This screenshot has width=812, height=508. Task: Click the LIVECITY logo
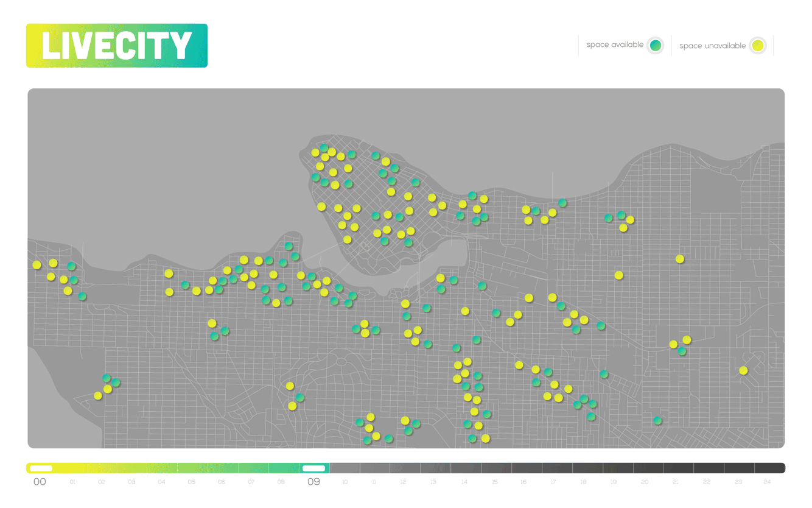117,46
